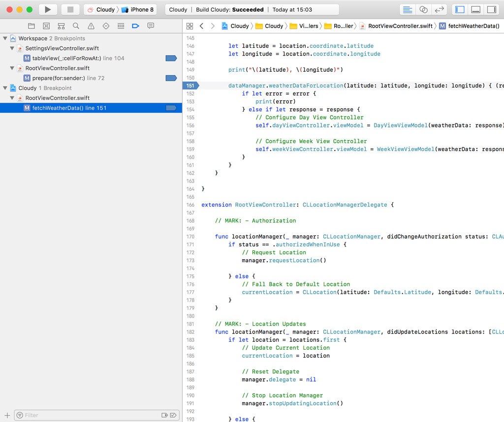Click the Run (play) button

coord(48,9)
